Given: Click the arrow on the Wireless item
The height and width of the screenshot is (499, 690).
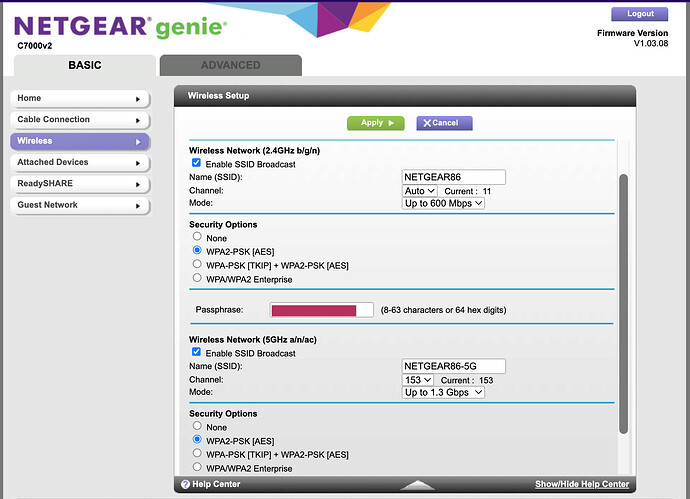Looking at the screenshot, I should point(138,142).
